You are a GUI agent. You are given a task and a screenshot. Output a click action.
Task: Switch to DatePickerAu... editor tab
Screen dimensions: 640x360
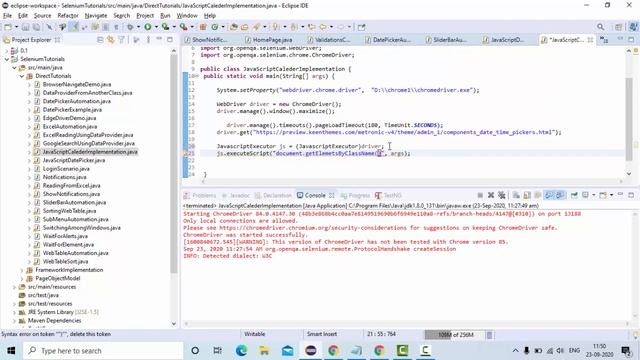tap(391, 40)
